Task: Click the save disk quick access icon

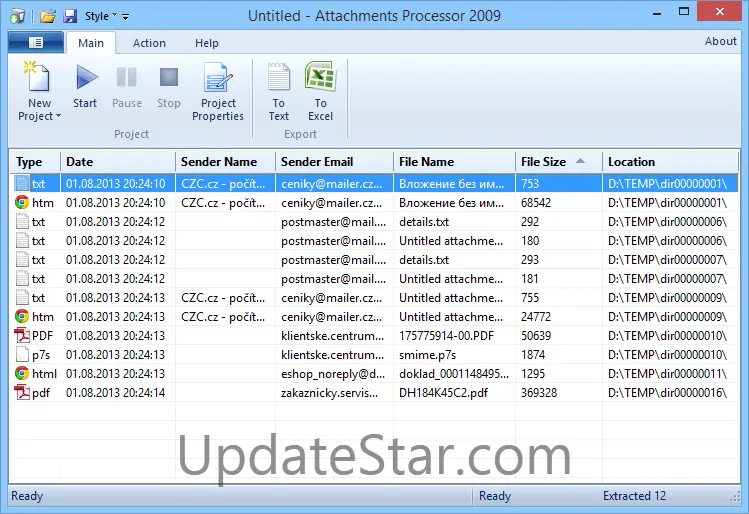Action: 70,17
